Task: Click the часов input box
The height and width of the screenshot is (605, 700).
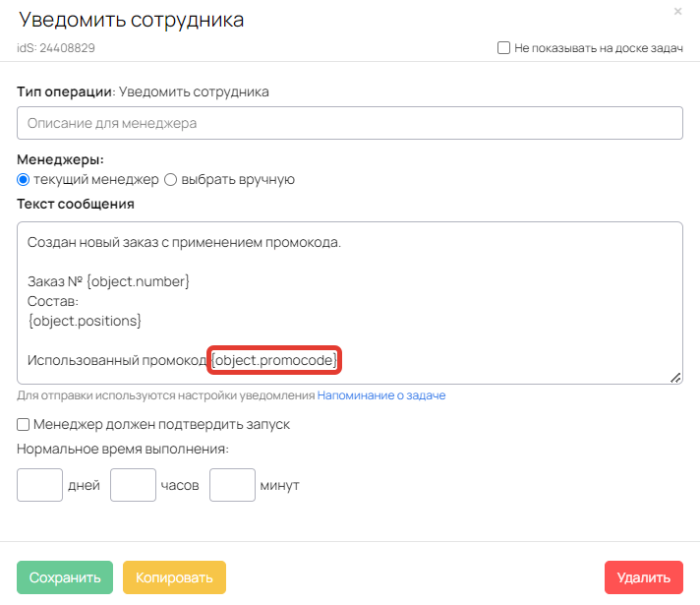Action: point(133,485)
